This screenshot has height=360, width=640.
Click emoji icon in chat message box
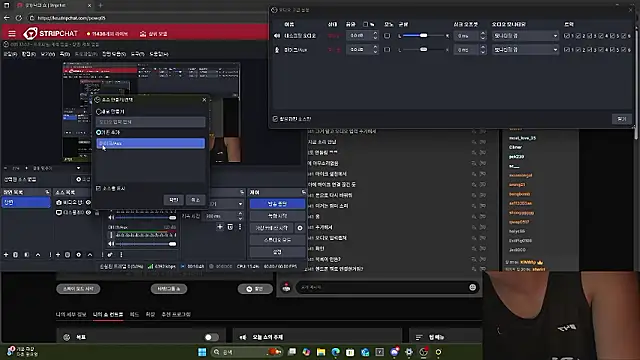473,287
